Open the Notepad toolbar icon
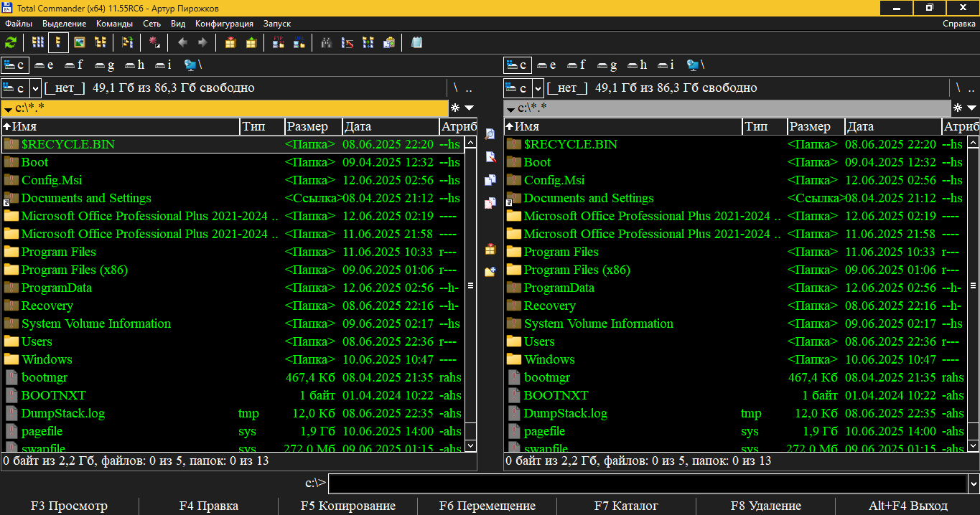The image size is (980, 515). coord(416,42)
